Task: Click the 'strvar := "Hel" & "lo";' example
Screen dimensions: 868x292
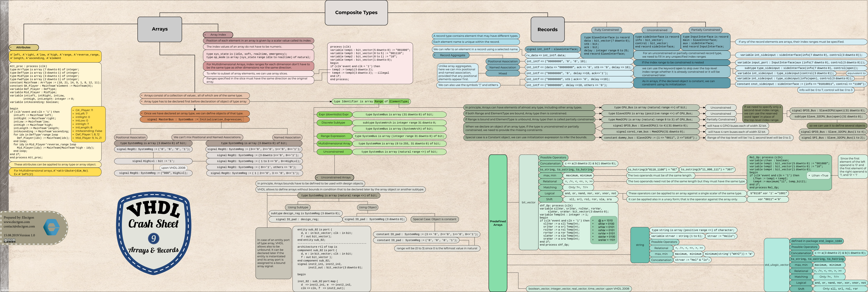Action: tap(692, 260)
